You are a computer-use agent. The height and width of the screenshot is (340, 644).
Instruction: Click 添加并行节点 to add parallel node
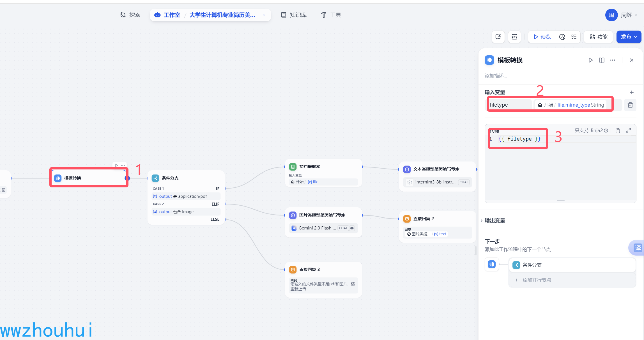coord(536,280)
